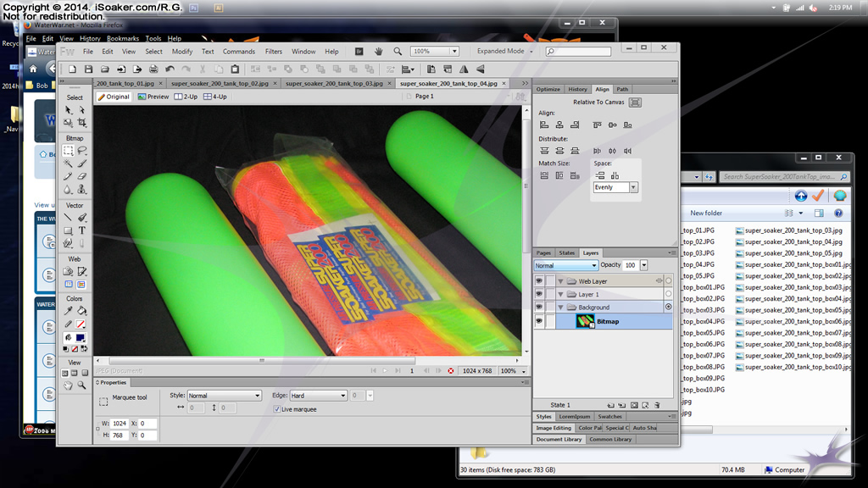
Task: Open the Modify menu
Action: coord(182,52)
